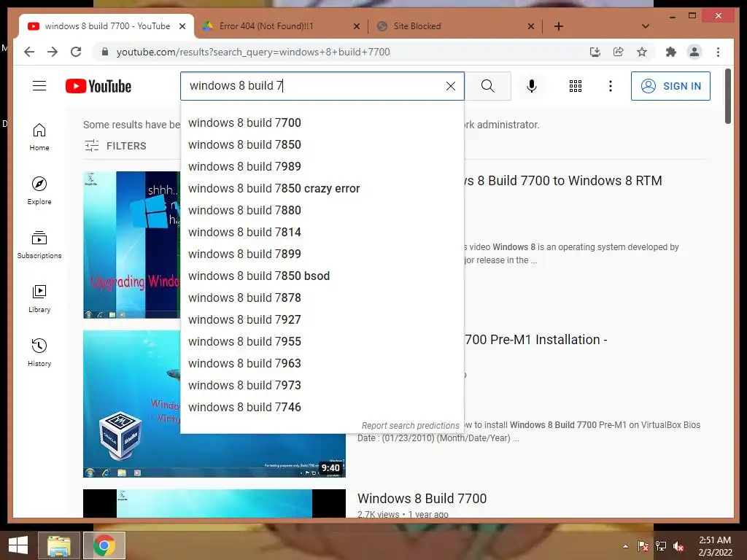Close the YouTube tab
Screen dimensions: 747x560
[182, 26]
